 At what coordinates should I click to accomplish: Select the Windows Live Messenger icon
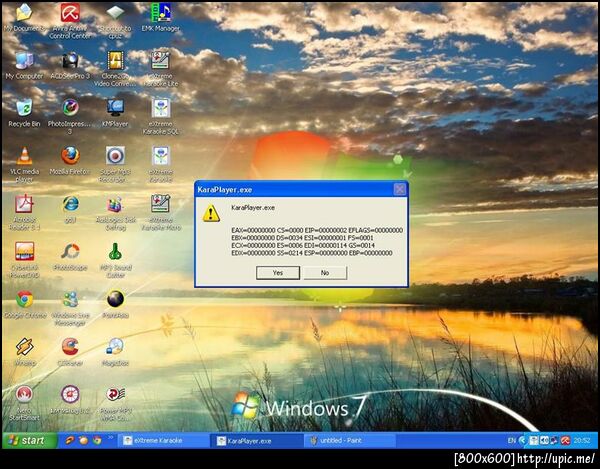pos(70,308)
